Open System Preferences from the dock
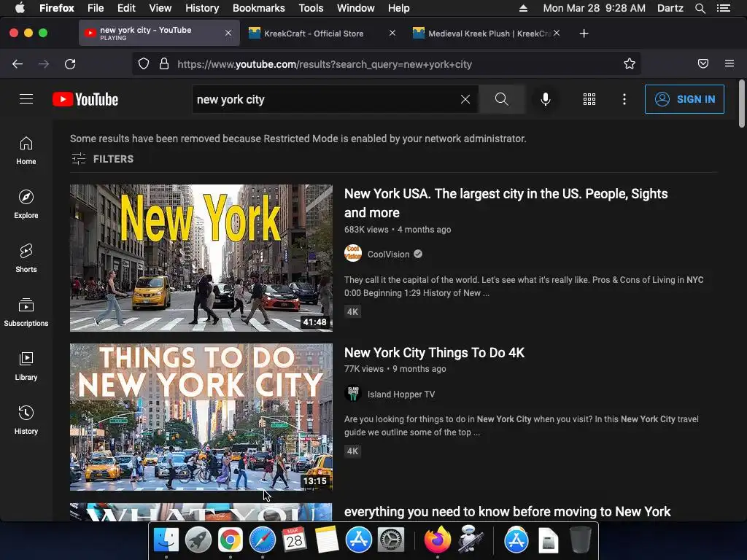Screen dimensions: 747x560 pos(391,540)
